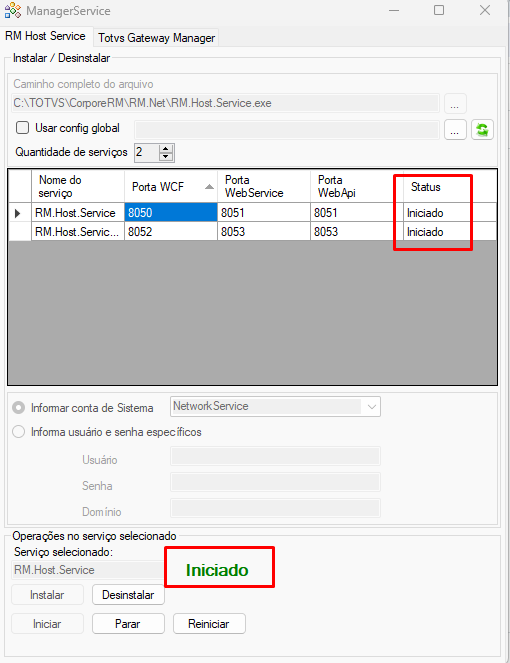510x663 pixels.
Task: Decrease the Quantidade de serviços value
Action: click(166, 156)
